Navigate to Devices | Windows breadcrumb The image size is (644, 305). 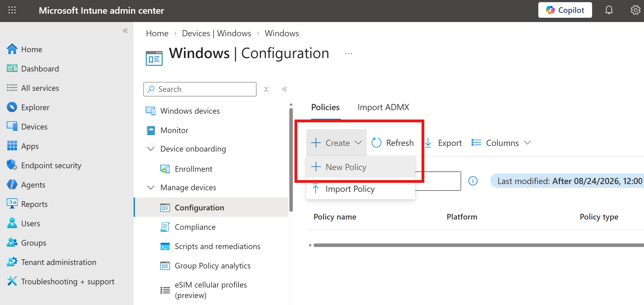click(x=216, y=33)
